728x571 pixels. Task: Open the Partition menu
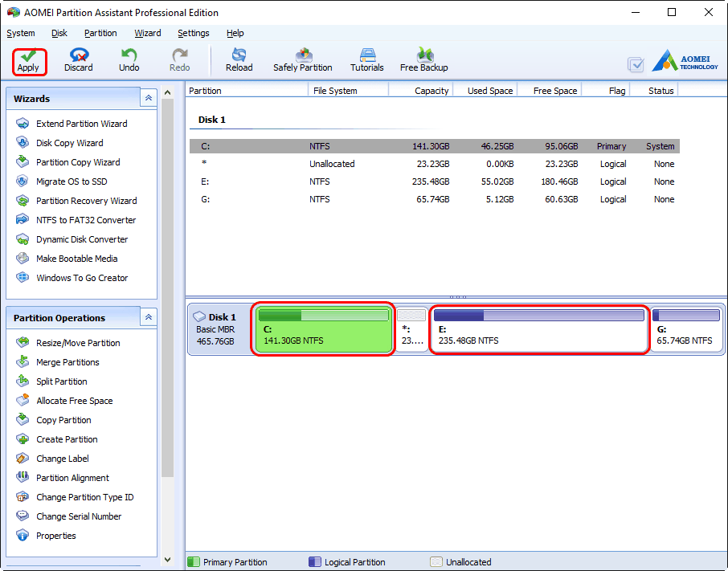click(x=100, y=33)
